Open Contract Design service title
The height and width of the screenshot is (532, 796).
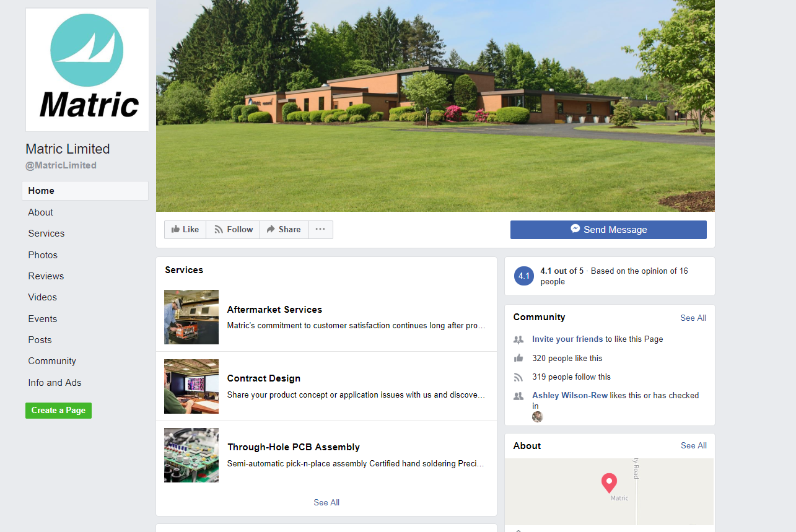(x=264, y=378)
